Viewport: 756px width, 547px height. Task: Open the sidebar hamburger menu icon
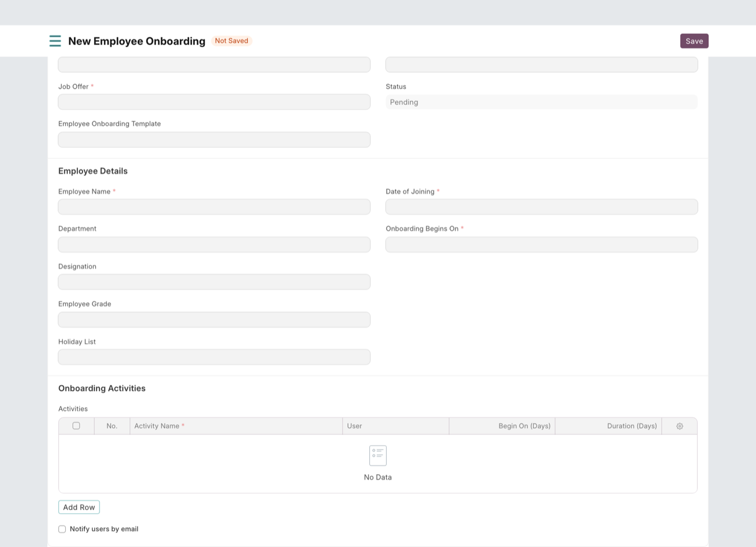coord(55,41)
